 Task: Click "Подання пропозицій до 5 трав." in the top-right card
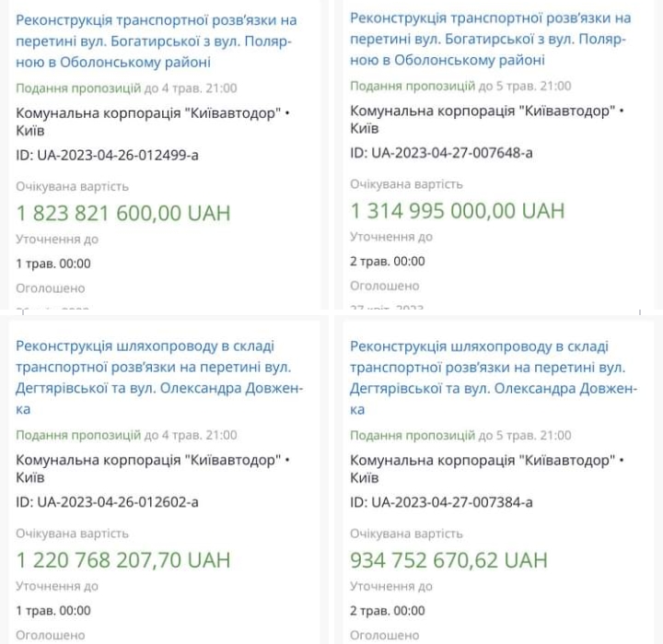(459, 86)
